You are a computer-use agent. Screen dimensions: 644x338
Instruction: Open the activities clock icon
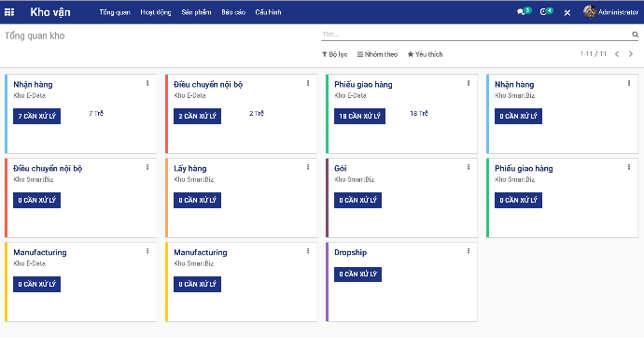point(543,12)
